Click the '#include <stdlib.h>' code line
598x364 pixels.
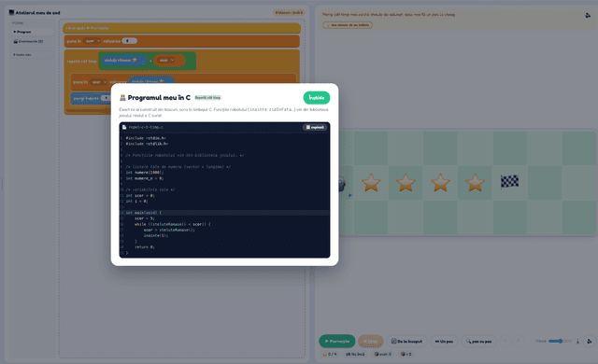click(147, 144)
